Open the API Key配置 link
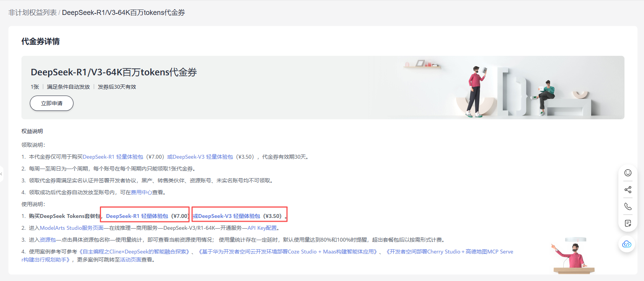 262,228
